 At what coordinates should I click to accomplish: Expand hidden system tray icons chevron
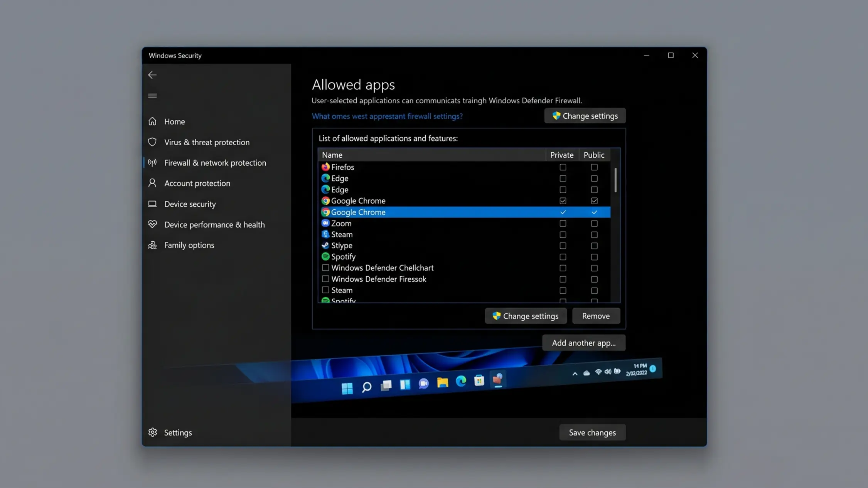575,373
